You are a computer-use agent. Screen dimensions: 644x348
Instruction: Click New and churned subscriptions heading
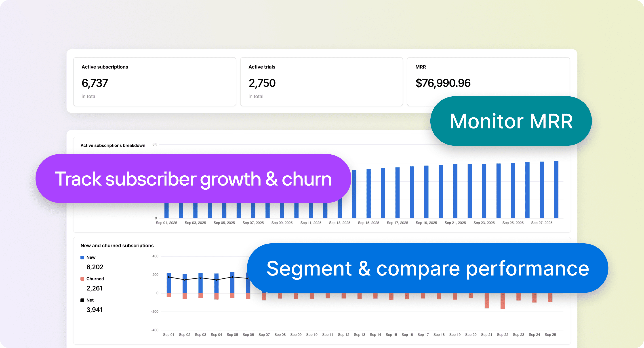click(x=117, y=246)
